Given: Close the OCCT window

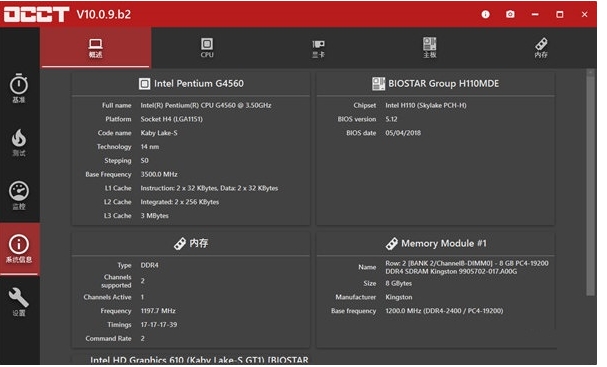Looking at the screenshot, I should pos(585,14).
